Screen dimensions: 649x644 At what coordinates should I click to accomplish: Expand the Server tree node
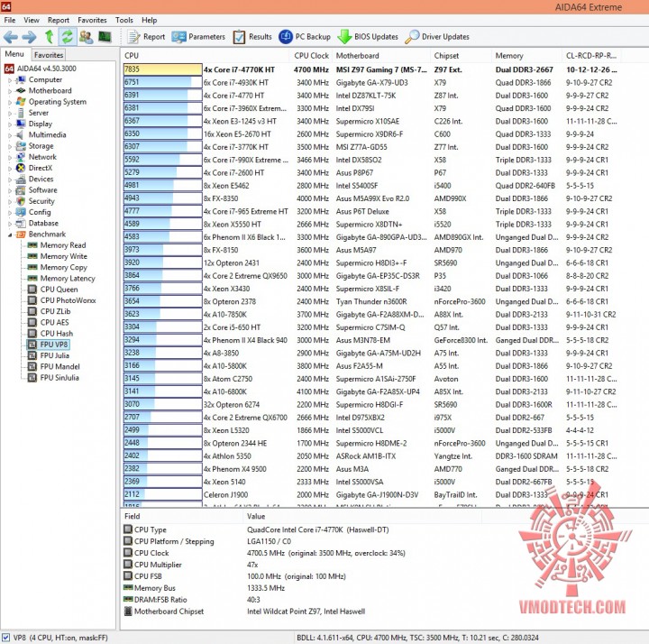pyautogui.click(x=10, y=113)
